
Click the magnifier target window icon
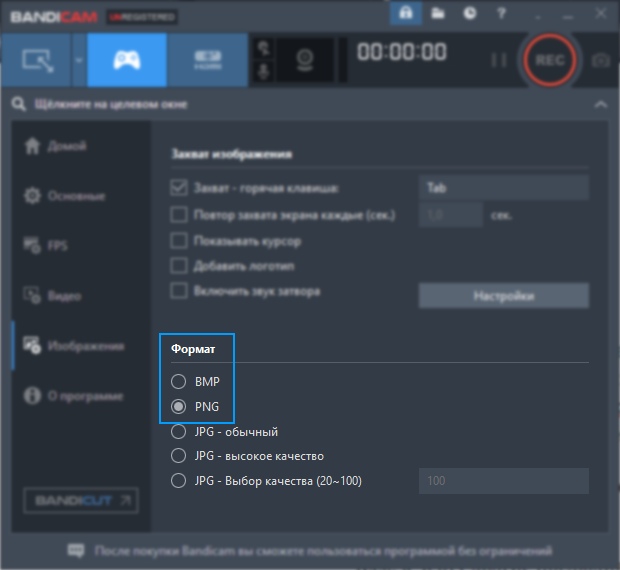pyautogui.click(x=19, y=104)
